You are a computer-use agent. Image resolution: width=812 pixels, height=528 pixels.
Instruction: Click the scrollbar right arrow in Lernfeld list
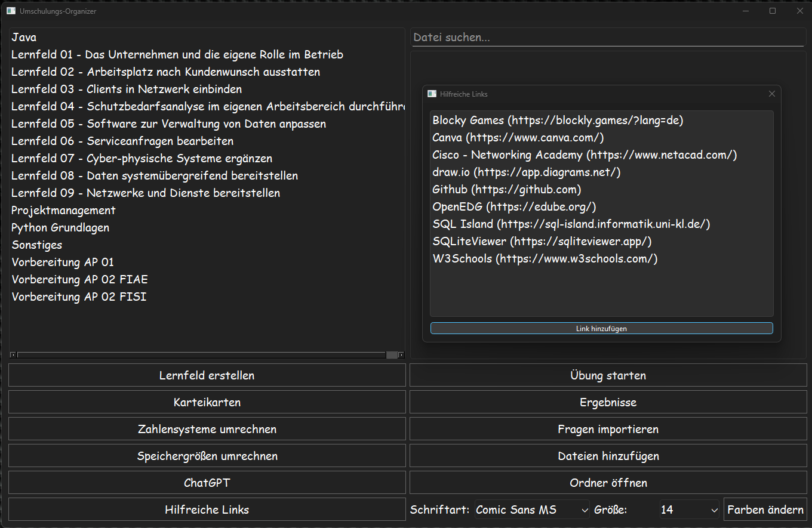point(401,355)
